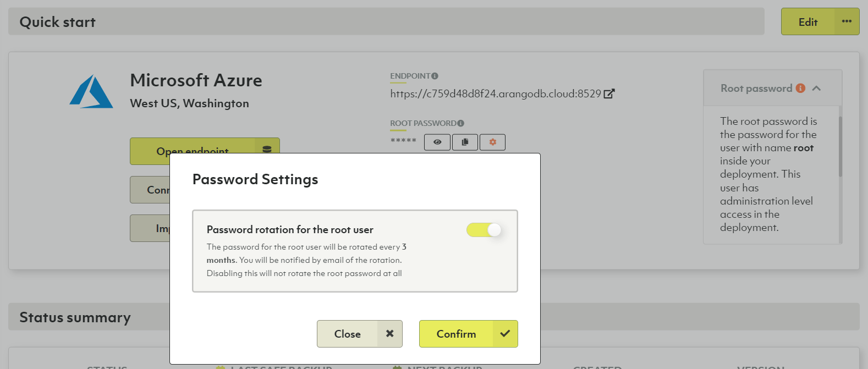Image resolution: width=868 pixels, height=369 pixels.
Task: Click the database icon on Open endpoint button
Action: 267,150
